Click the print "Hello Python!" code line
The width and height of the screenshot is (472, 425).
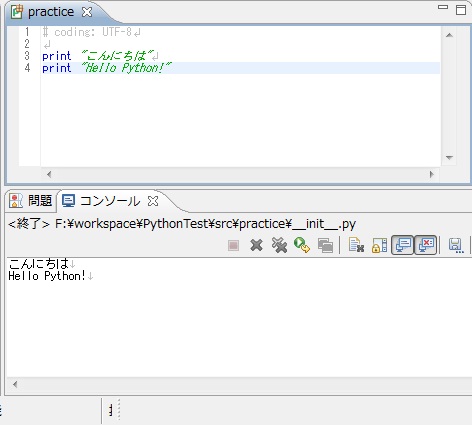(x=107, y=68)
